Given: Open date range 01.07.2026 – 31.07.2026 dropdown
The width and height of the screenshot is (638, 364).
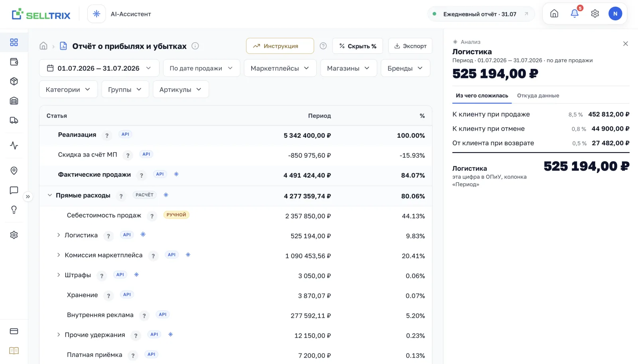Looking at the screenshot, I should 99,68.
